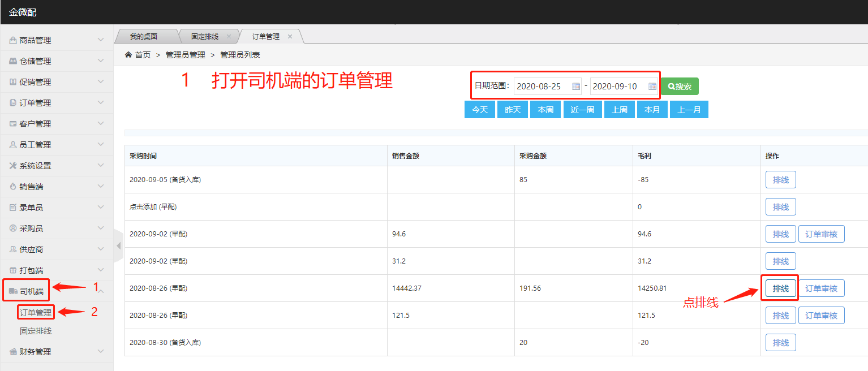Filter by 今天 quick date button
Screen dimensions: 868x371
click(x=479, y=110)
